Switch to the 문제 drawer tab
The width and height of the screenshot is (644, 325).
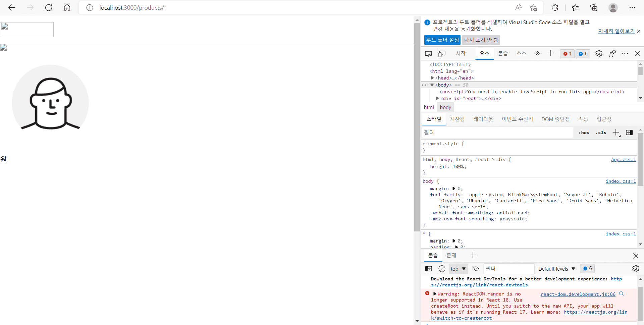(x=451, y=255)
